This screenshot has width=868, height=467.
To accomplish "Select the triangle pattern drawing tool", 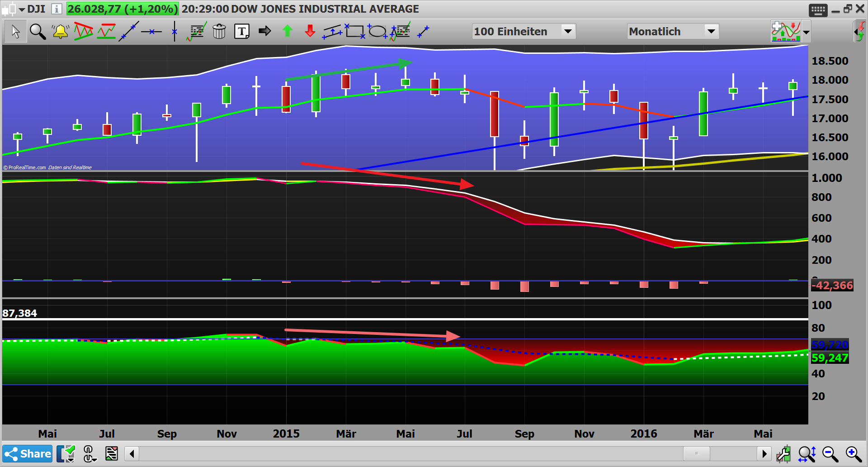I will point(83,31).
